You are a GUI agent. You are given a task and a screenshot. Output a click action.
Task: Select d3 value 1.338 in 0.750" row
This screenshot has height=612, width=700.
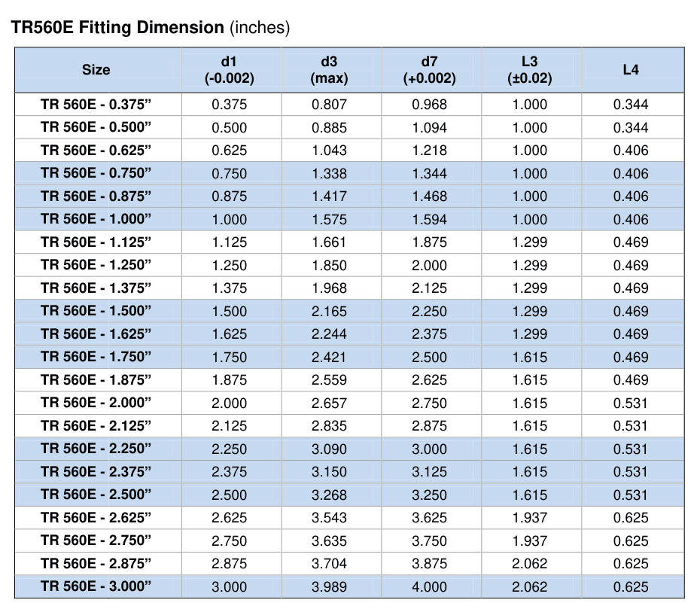(x=330, y=174)
